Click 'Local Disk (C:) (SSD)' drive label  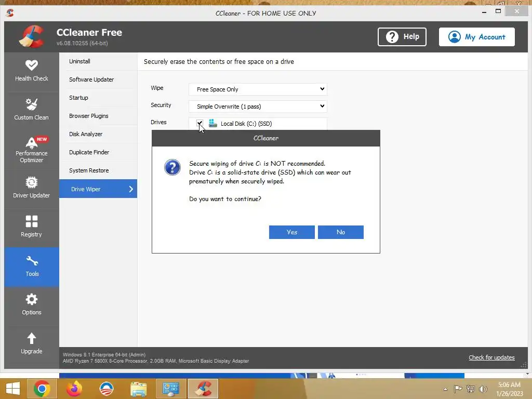[x=246, y=124]
